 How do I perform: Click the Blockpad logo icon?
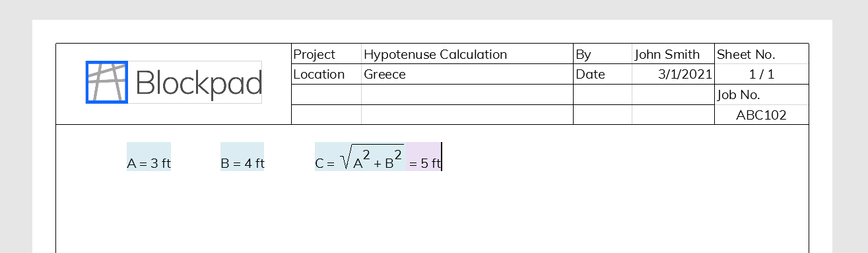click(107, 83)
